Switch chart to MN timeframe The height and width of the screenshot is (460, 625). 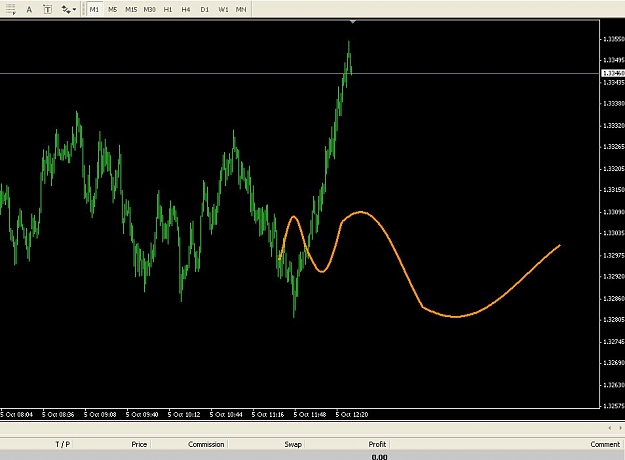tap(241, 9)
